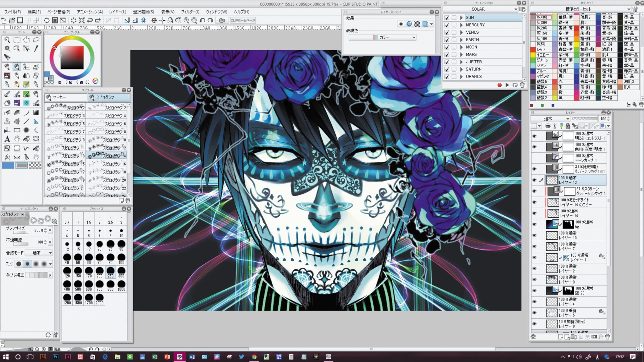The height and width of the screenshot is (362, 644).
Task: Select the スピログラフ 7 brush
Action: pyautogui.click(x=65, y=132)
